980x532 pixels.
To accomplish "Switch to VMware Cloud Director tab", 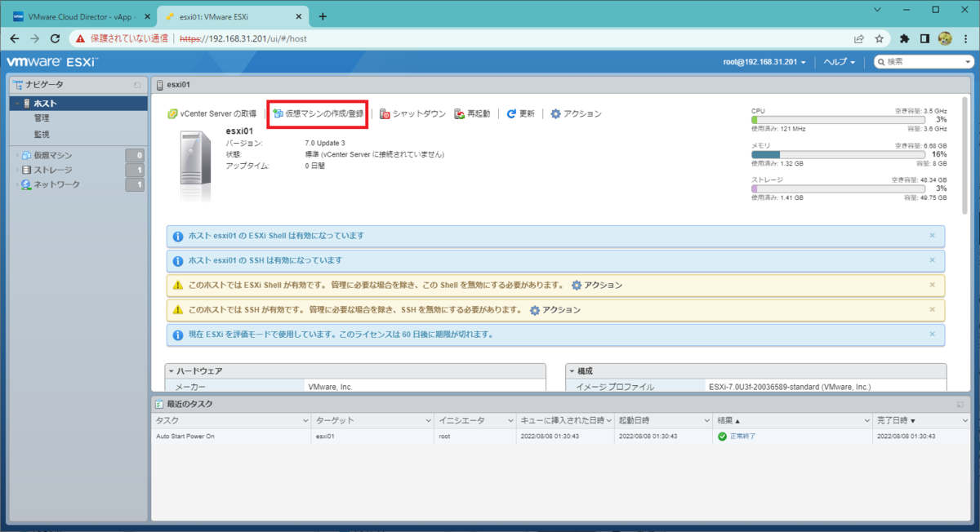I will coord(79,16).
